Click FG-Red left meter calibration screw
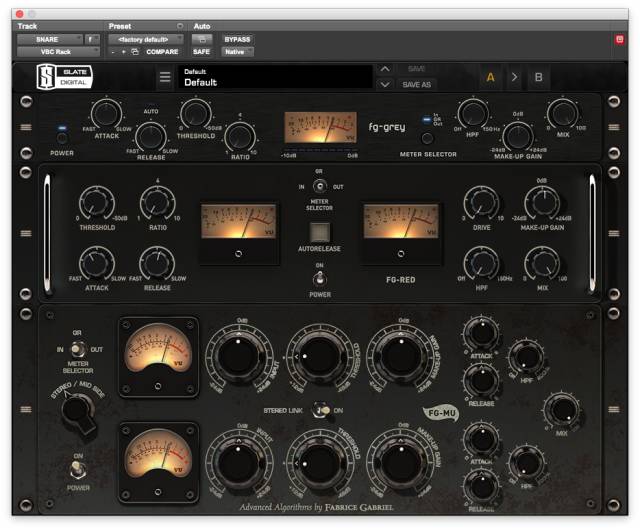The image size is (640, 530). coord(238,254)
